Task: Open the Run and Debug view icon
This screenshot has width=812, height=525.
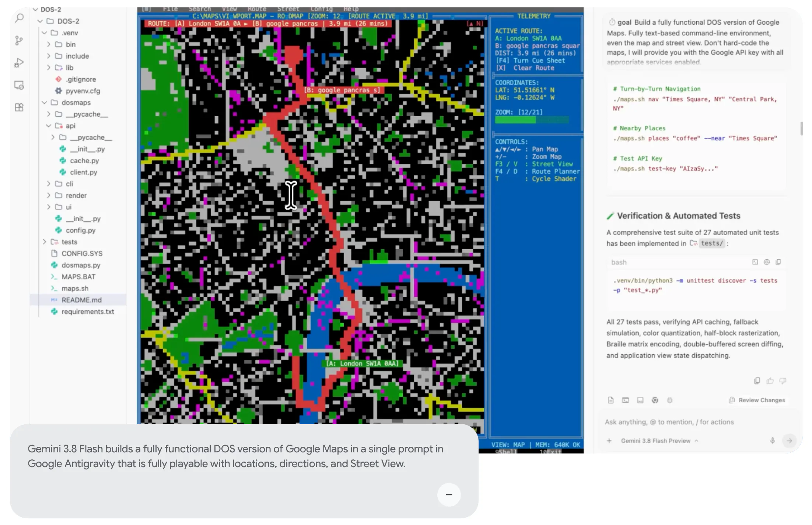Action: (x=19, y=63)
